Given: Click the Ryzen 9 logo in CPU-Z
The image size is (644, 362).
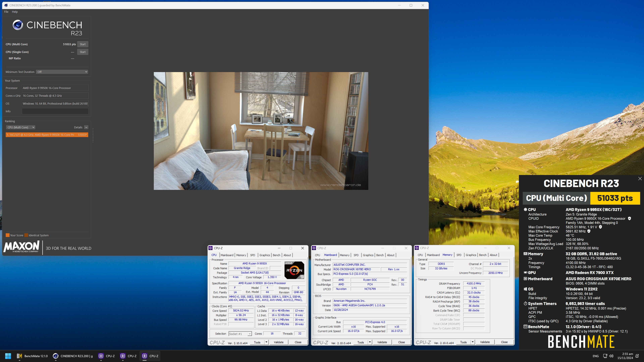Looking at the screenshot, I should [294, 270].
